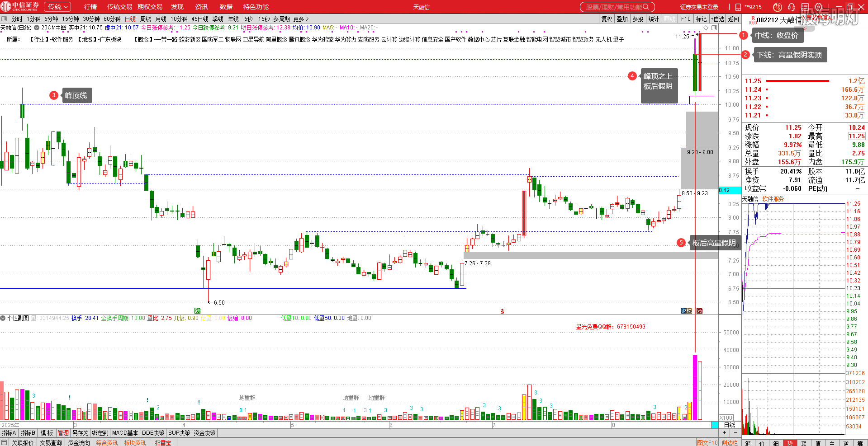Open the 多周期 selector
Screen dimensions: 868x446
click(281, 19)
